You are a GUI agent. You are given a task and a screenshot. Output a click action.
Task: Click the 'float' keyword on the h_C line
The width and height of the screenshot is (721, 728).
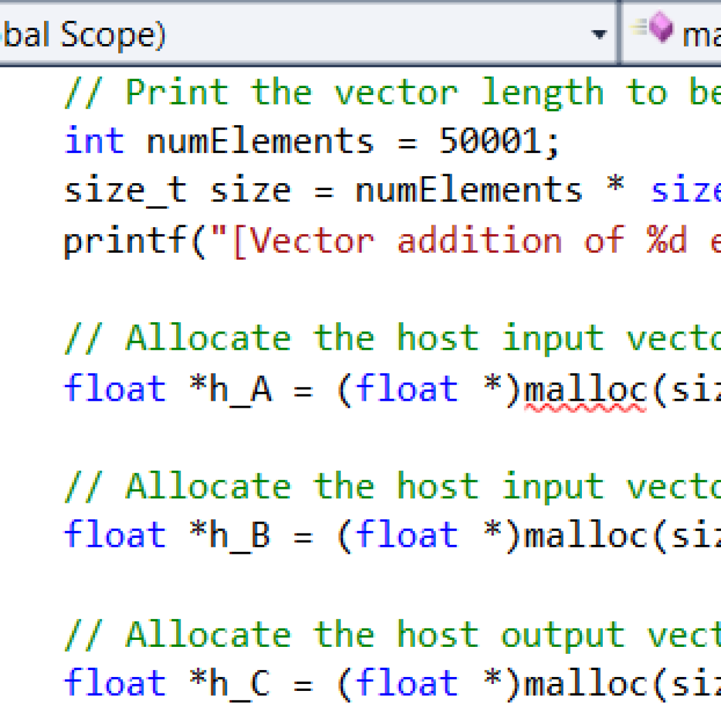click(115, 683)
